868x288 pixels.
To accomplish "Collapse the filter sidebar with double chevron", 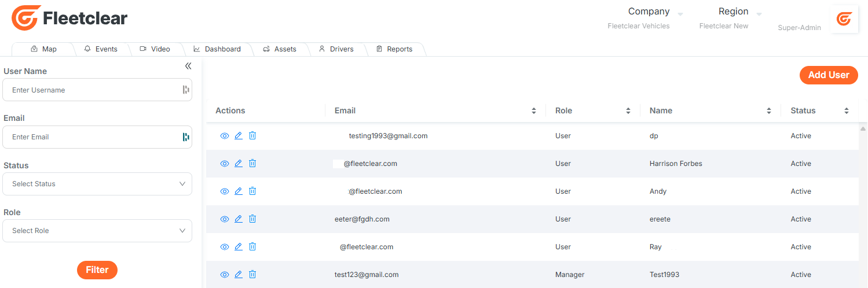I will [188, 67].
